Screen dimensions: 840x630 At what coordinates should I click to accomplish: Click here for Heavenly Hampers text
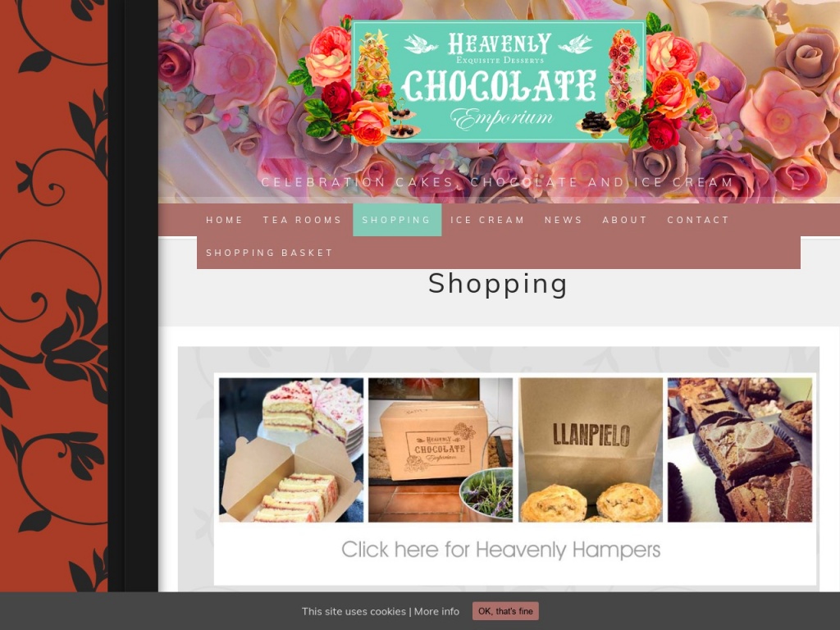501,550
